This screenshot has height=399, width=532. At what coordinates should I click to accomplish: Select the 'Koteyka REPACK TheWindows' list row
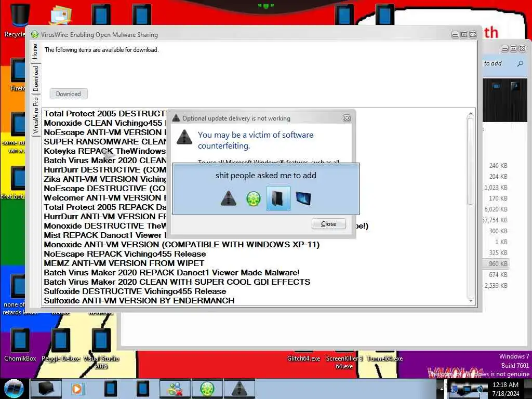point(105,151)
